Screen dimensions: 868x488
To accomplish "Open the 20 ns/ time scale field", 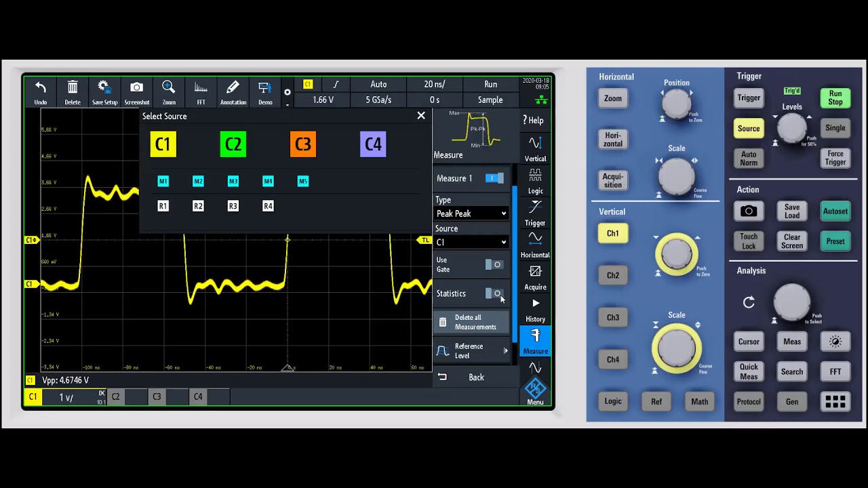I will click(x=435, y=84).
